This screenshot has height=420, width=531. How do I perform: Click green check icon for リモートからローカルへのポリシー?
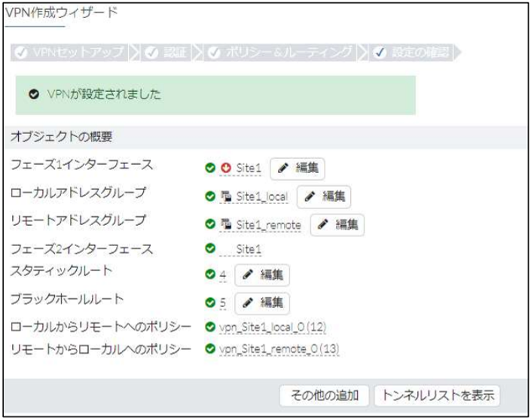(x=210, y=348)
